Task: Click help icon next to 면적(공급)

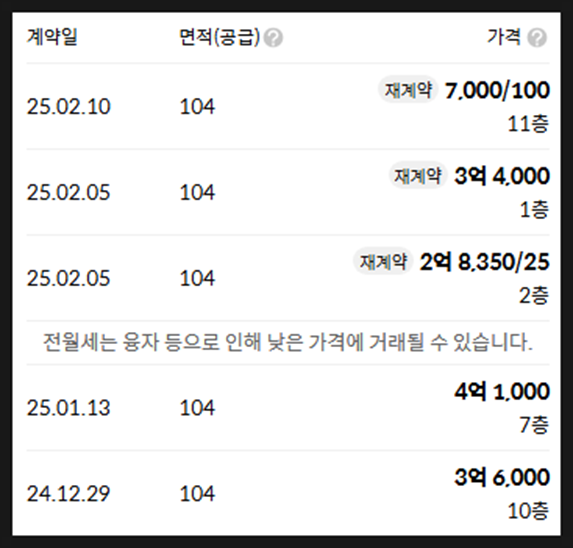Action: 273,38
